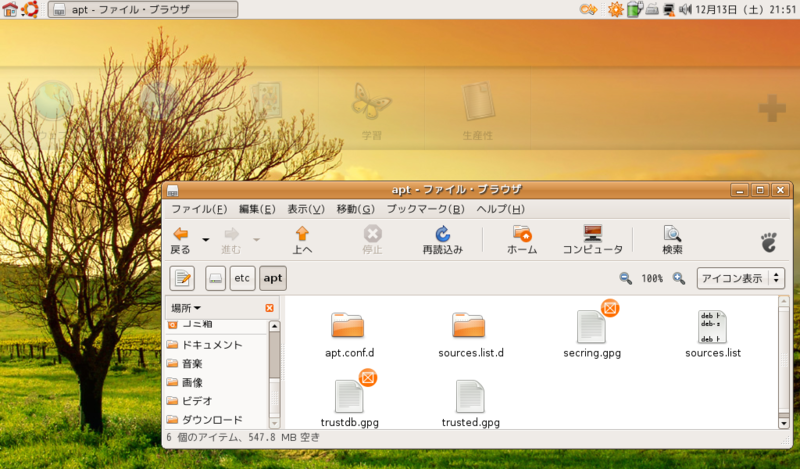Go to Home (ホーム) folder icon
Screen dimensions: 800x469
522,233
